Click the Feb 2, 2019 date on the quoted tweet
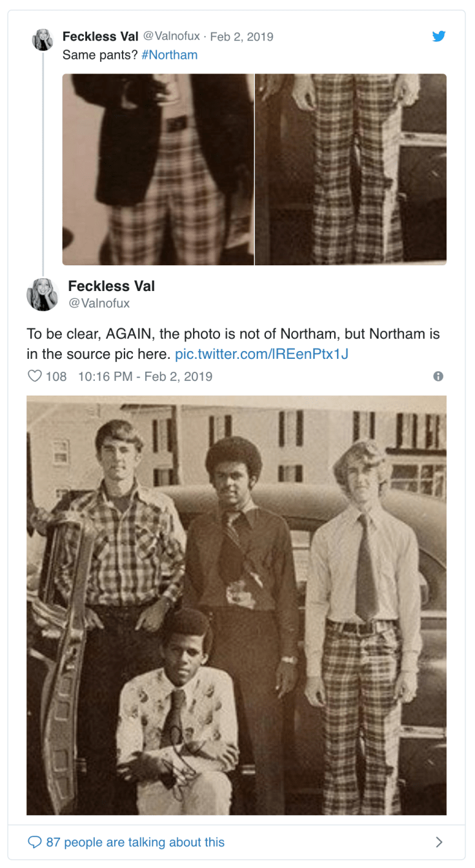 [241, 36]
